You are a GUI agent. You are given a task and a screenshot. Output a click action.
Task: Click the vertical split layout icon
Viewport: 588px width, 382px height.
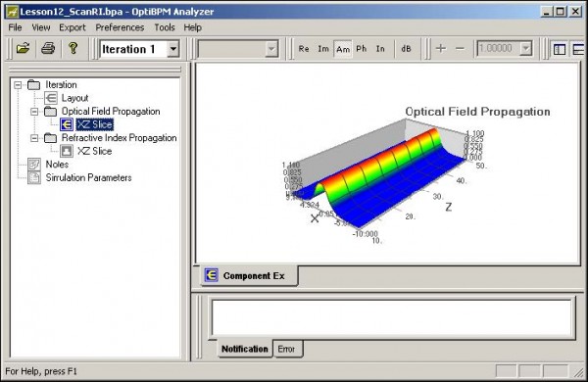tap(560, 49)
